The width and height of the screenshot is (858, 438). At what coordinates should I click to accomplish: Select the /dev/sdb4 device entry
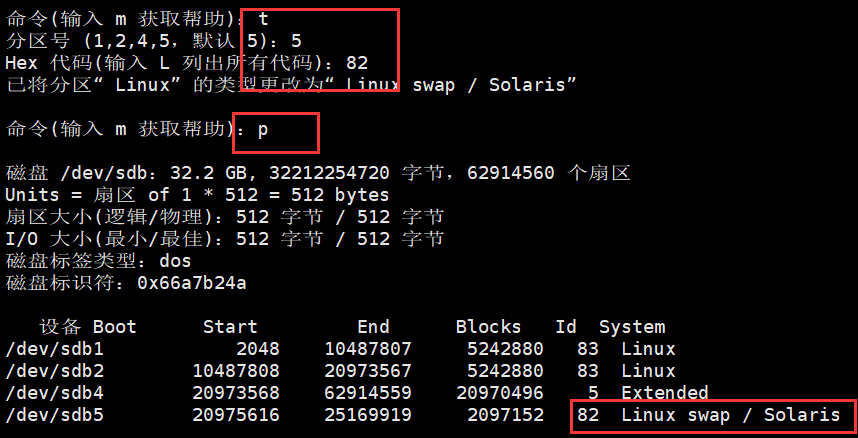click(x=54, y=393)
